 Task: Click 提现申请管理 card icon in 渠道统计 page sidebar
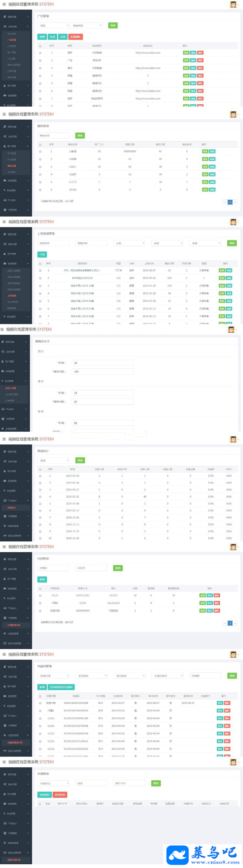tap(5, 535)
